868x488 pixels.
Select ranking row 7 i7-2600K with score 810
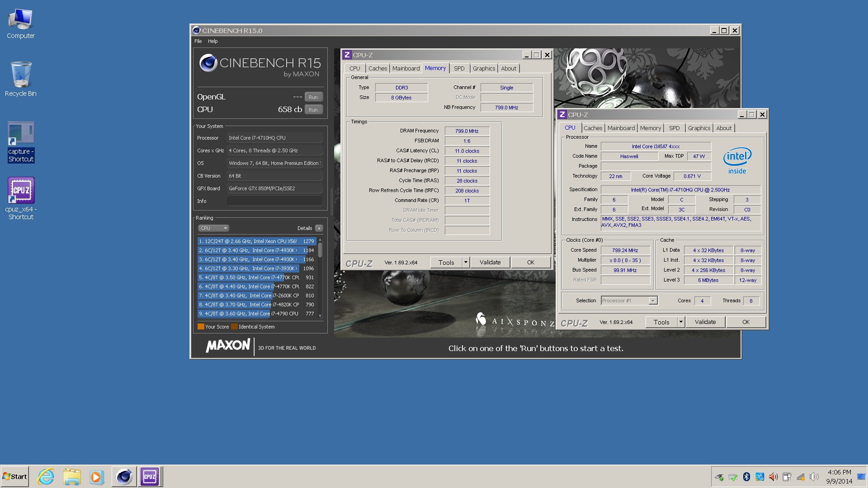point(256,296)
